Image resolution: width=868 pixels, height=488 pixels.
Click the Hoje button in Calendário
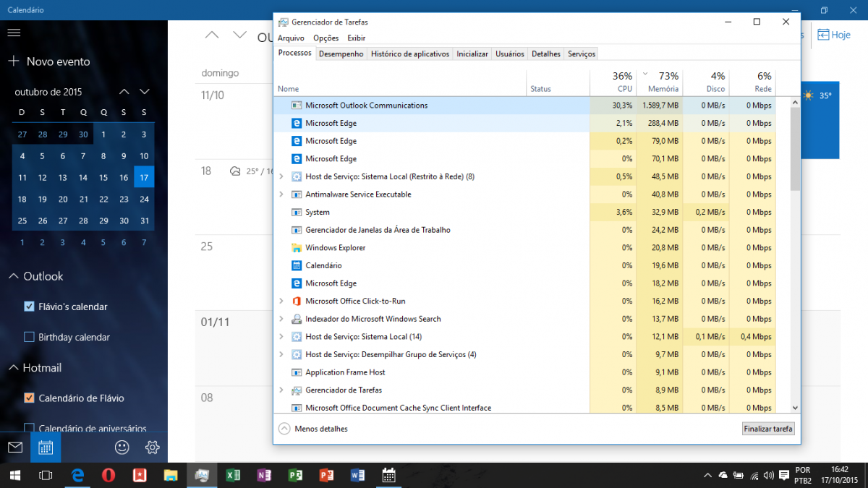tap(833, 35)
